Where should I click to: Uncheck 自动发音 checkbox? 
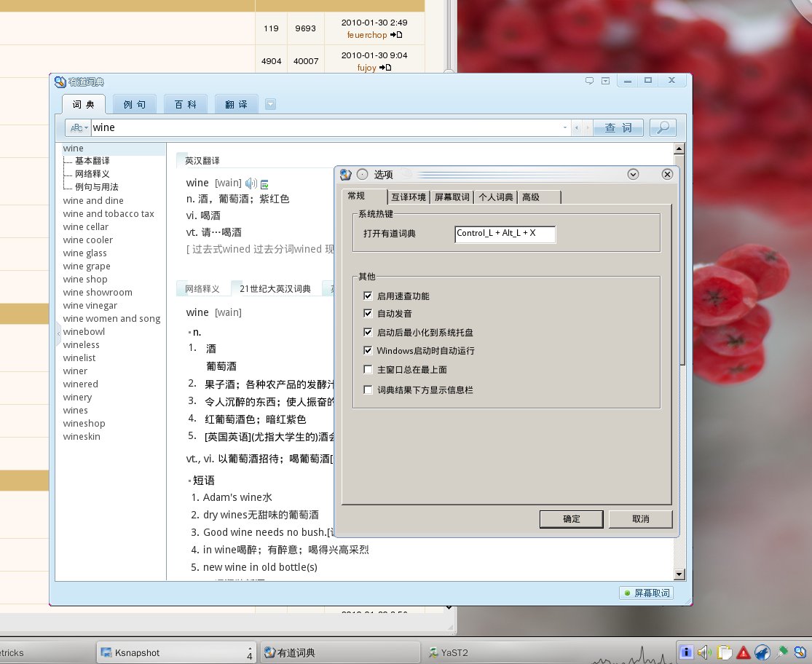click(x=368, y=313)
